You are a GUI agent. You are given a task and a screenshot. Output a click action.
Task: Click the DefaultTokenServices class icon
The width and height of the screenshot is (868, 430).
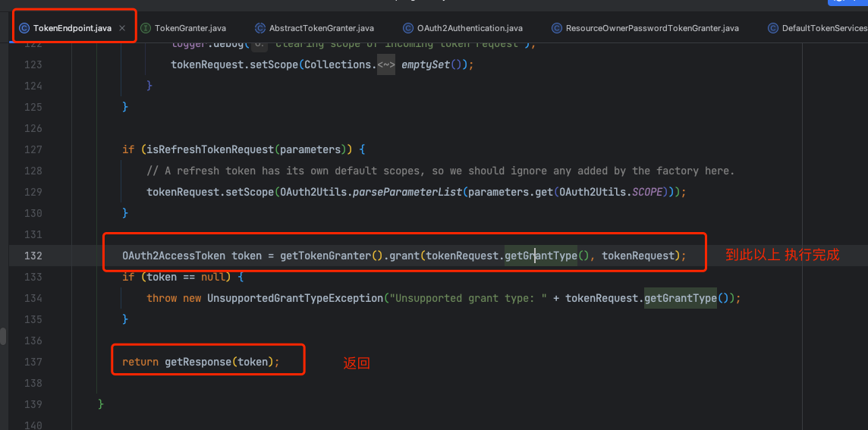click(x=773, y=28)
